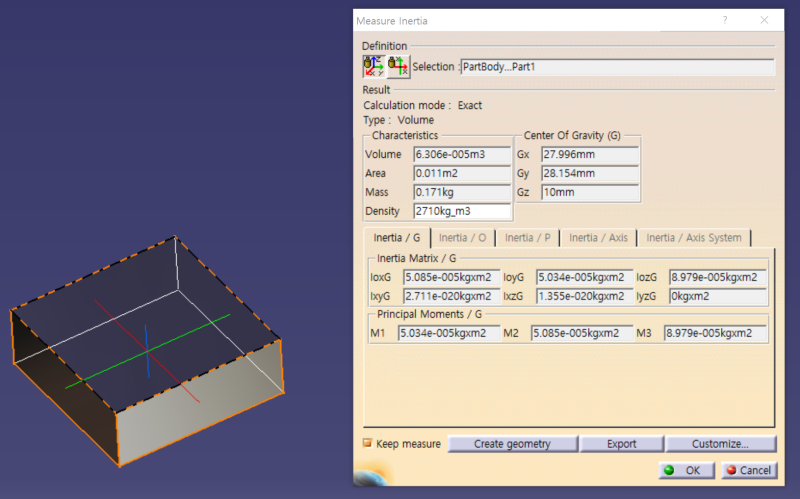Open the Customize... options
This screenshot has height=499, width=800.
pos(720,444)
